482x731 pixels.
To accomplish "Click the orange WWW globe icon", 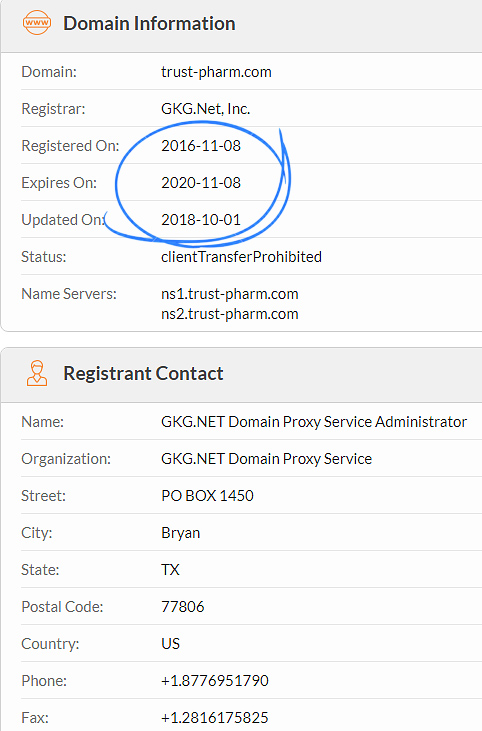I will [x=37, y=23].
